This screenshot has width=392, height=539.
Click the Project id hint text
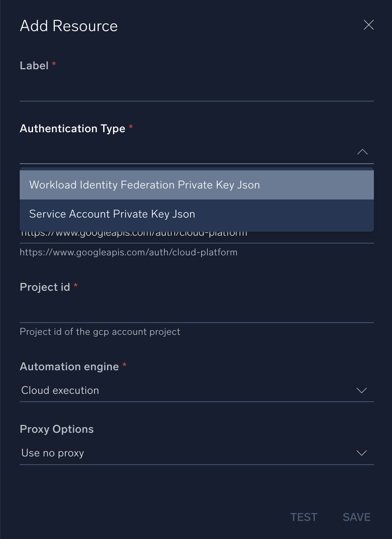100,332
